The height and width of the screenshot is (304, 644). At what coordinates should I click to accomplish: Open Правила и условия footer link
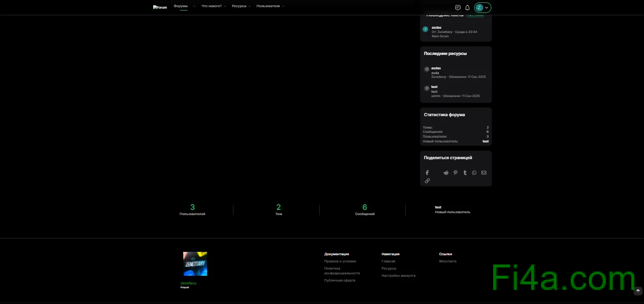coord(340,261)
